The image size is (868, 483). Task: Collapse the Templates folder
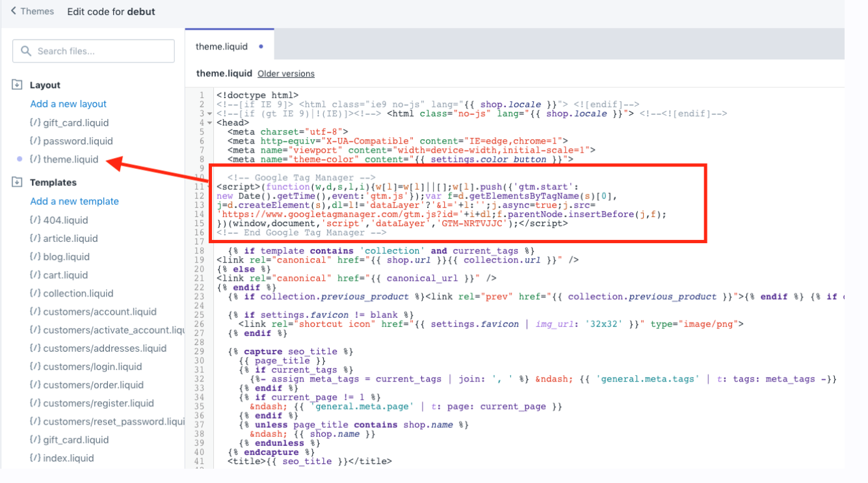point(17,183)
